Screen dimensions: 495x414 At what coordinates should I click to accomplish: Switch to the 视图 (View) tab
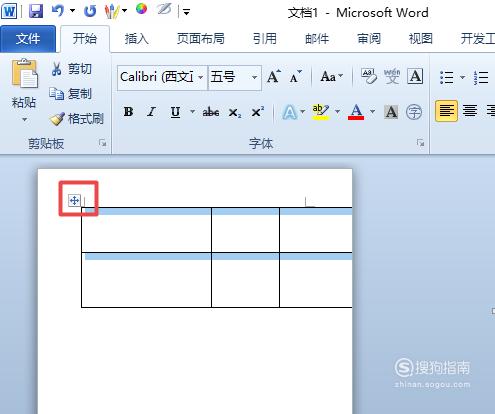point(421,39)
